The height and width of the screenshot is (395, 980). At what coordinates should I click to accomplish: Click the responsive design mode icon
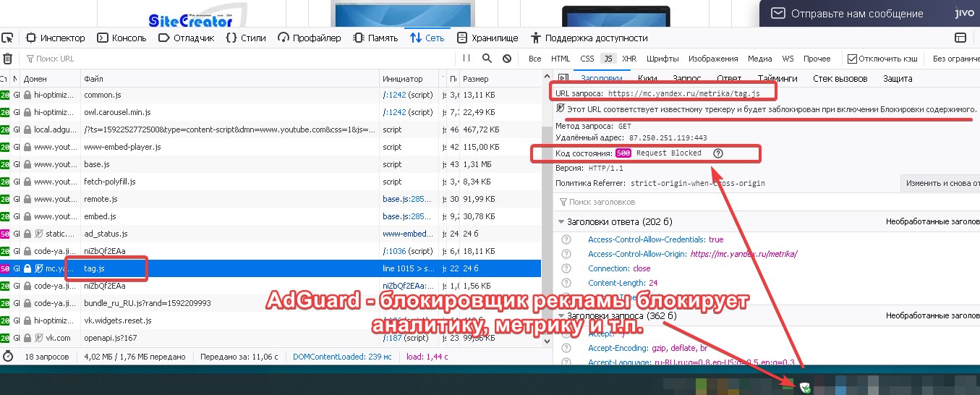coord(961,38)
